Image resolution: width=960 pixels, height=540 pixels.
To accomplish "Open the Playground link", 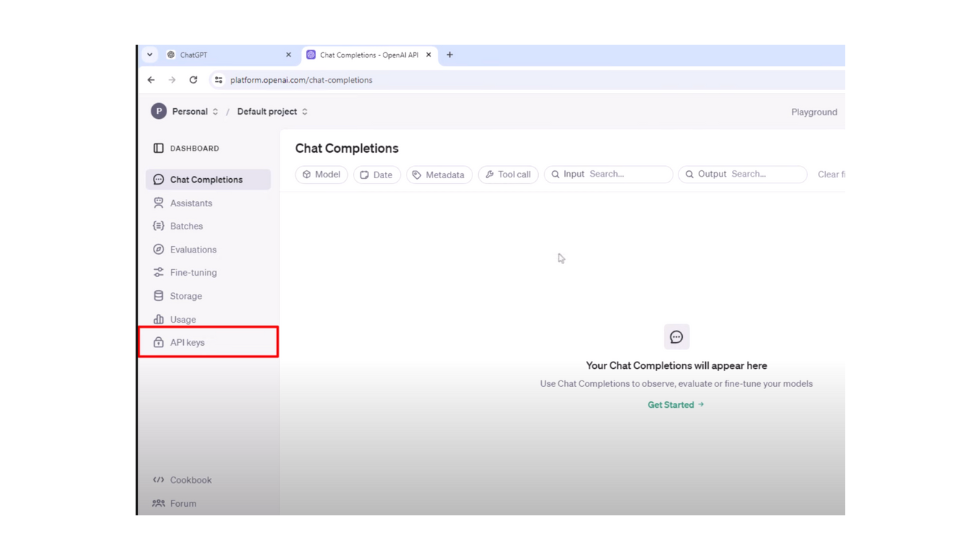I will 814,112.
